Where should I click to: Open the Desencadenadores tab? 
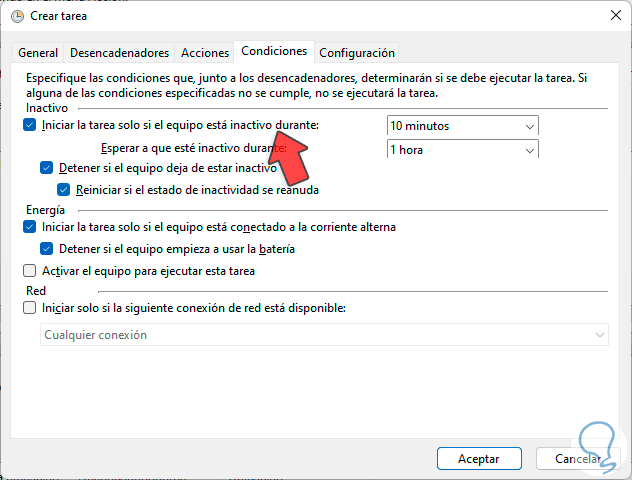[x=119, y=53]
